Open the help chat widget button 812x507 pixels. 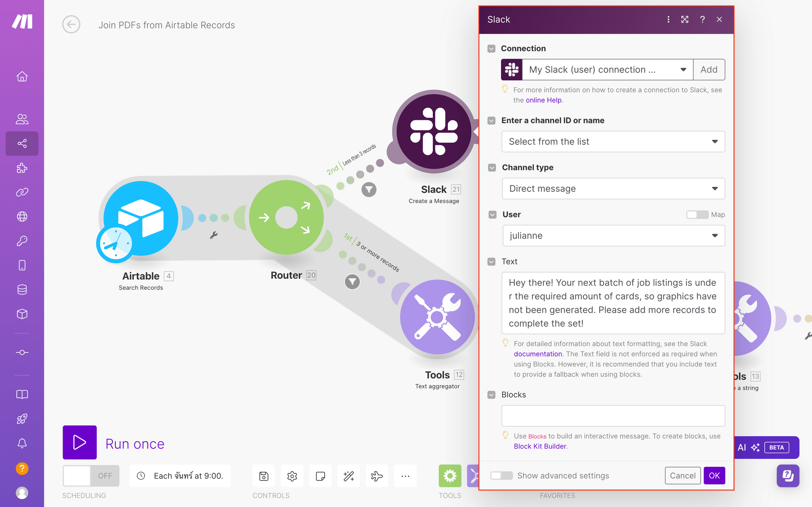788,475
